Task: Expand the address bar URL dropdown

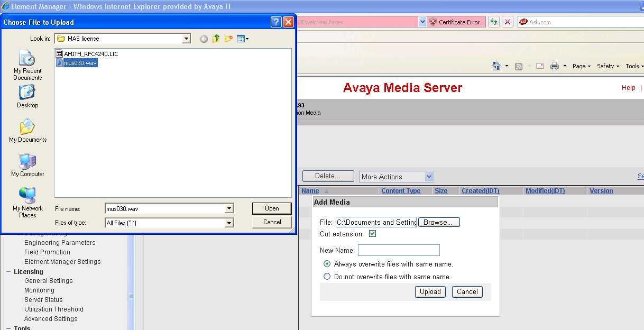Action: [422, 22]
